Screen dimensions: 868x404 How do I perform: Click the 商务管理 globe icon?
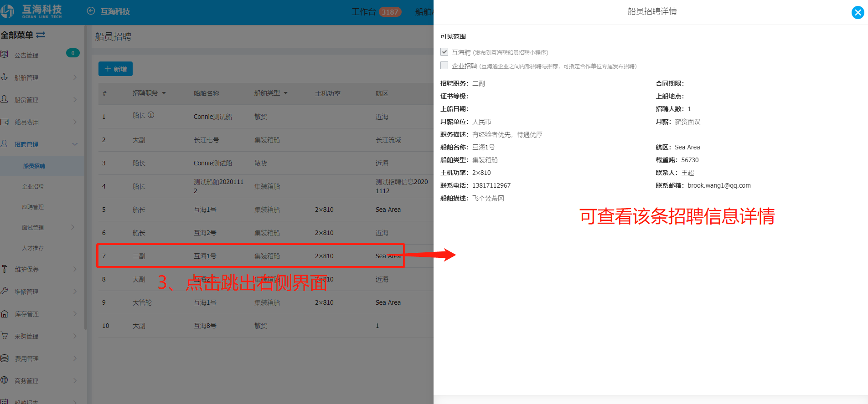pos(5,380)
